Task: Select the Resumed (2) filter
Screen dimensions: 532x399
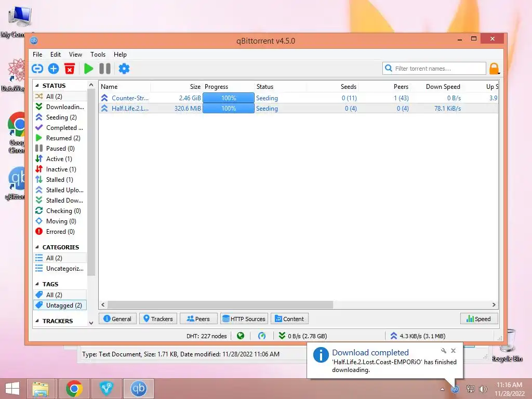Action: [x=60, y=138]
